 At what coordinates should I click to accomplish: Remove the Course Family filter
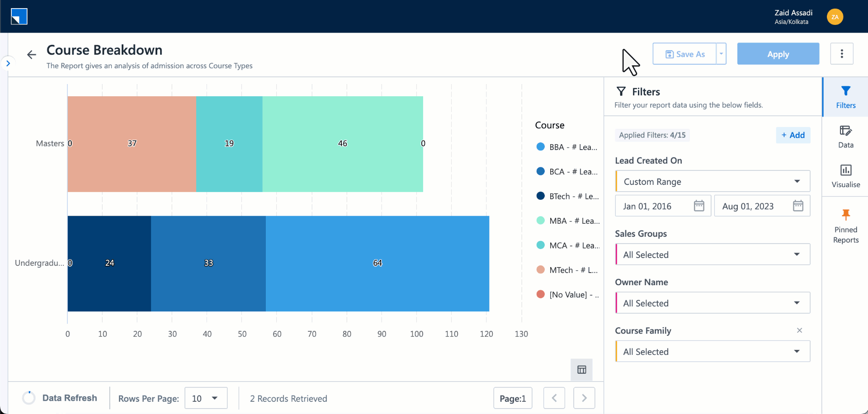(x=799, y=330)
